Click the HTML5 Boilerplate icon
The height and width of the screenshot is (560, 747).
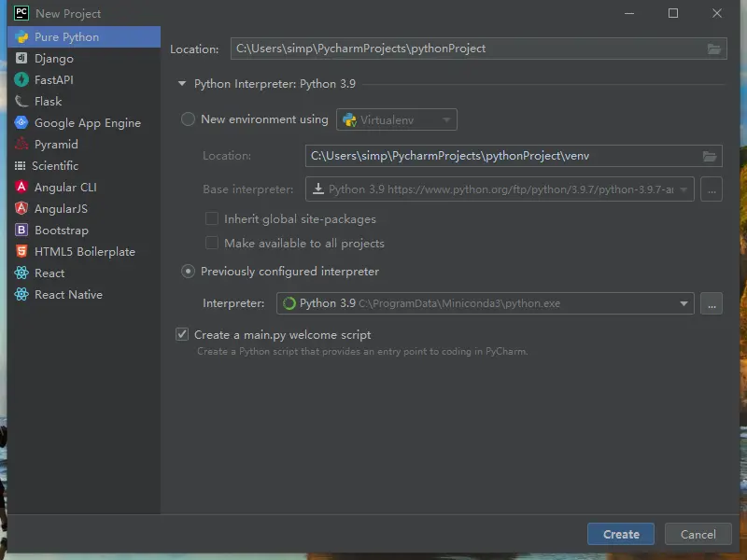pos(21,251)
